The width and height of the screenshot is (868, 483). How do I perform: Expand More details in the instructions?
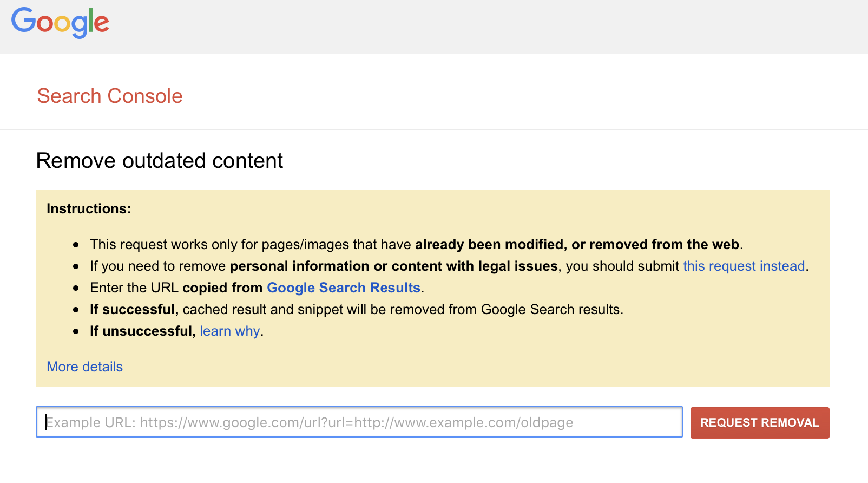(85, 367)
